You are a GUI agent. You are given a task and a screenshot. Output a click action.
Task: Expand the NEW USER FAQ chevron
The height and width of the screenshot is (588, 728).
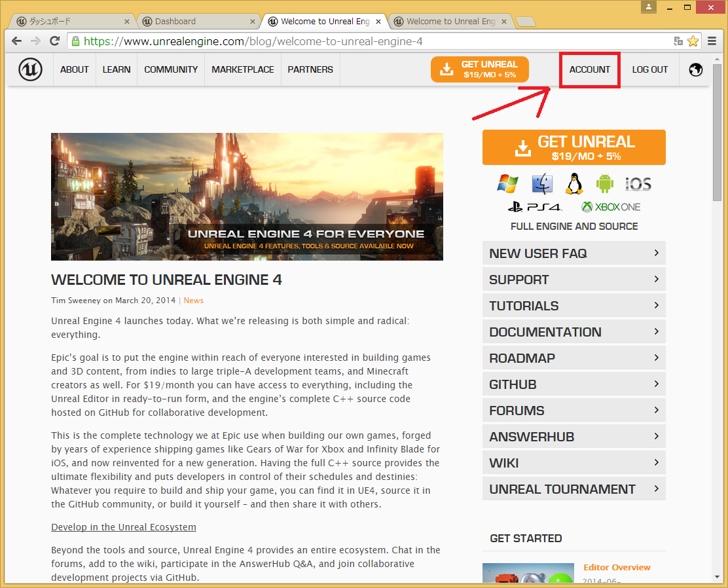tap(657, 253)
